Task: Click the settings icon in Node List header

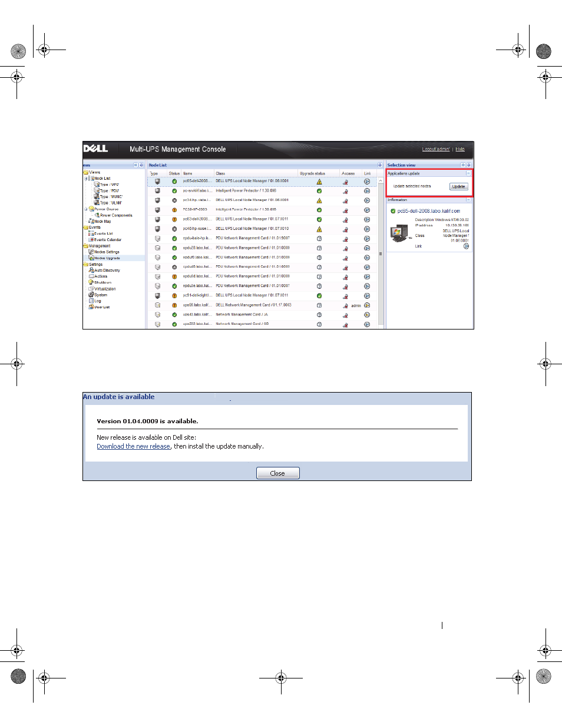Action: [x=380, y=165]
